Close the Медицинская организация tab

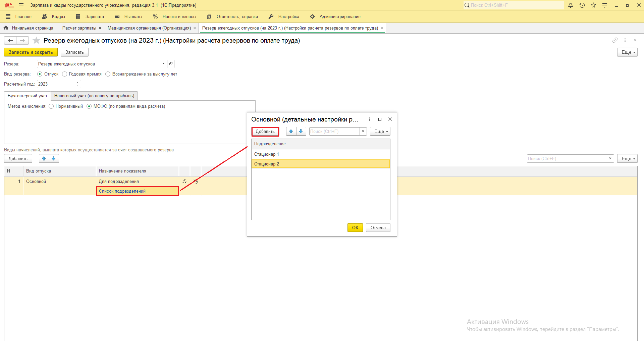pyautogui.click(x=195, y=28)
